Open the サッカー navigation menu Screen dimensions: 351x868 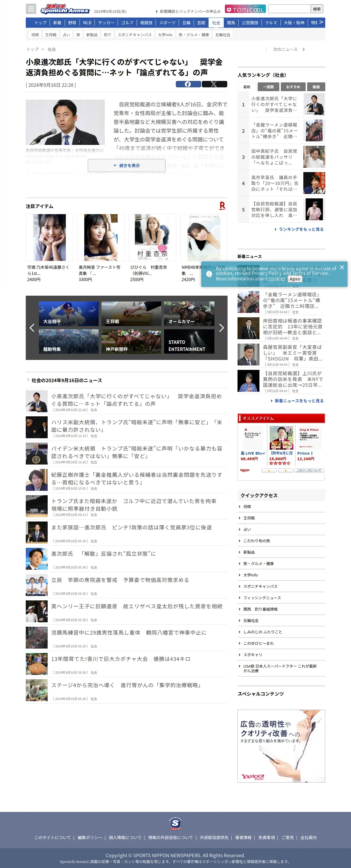coord(106,22)
